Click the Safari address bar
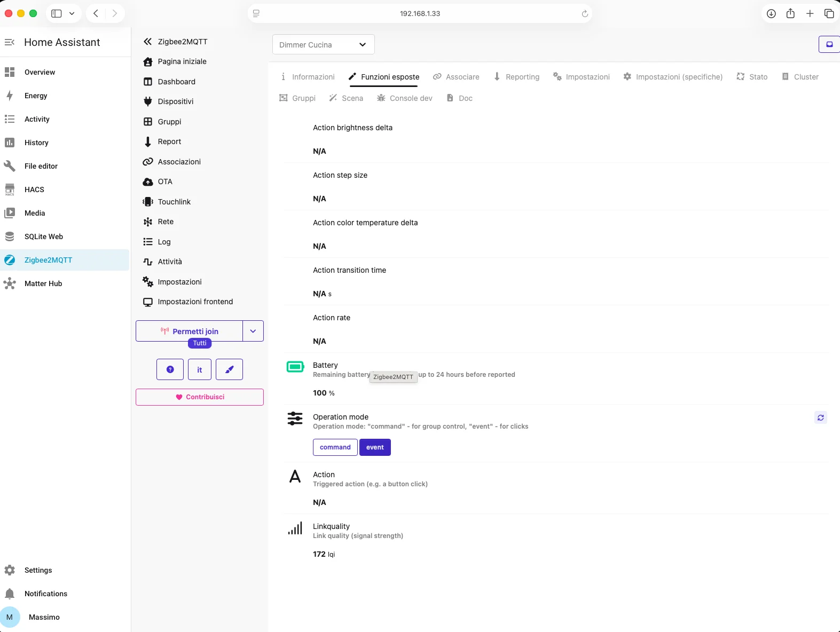840x632 pixels. [420, 13]
